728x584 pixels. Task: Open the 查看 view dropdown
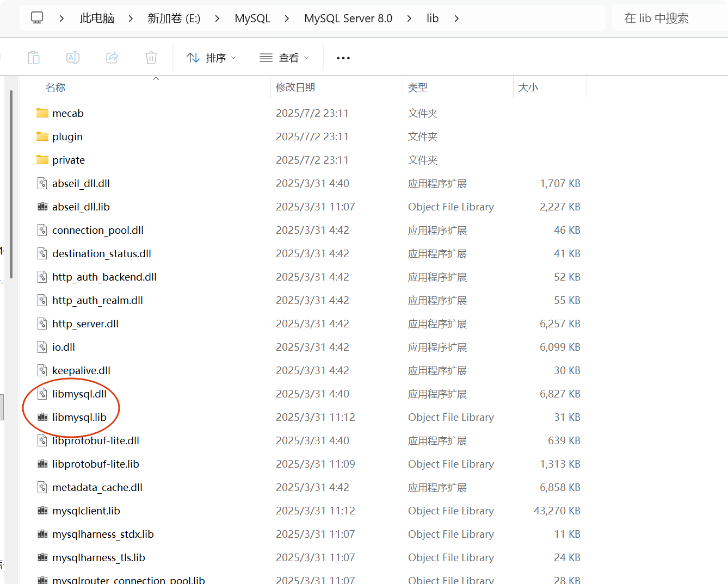pos(284,58)
